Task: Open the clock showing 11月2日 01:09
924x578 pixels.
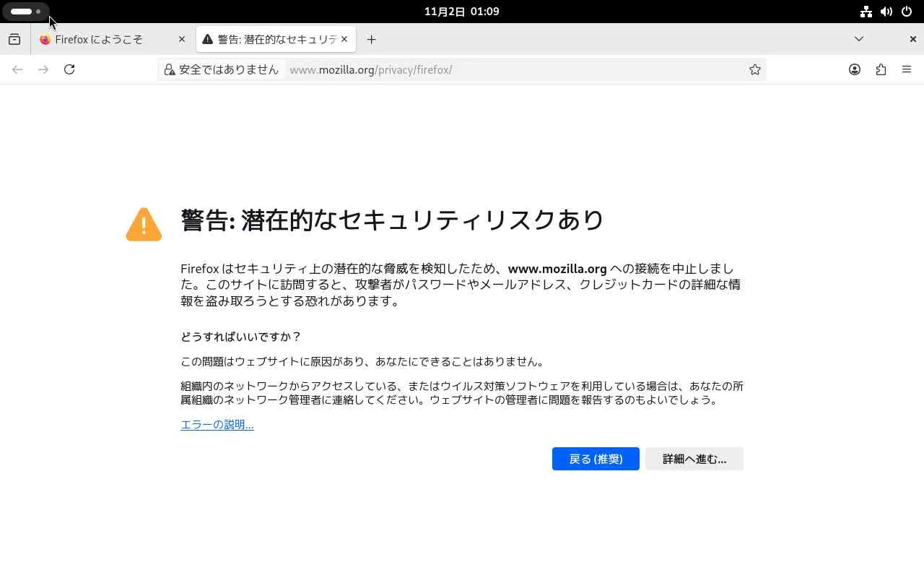Action: [462, 12]
